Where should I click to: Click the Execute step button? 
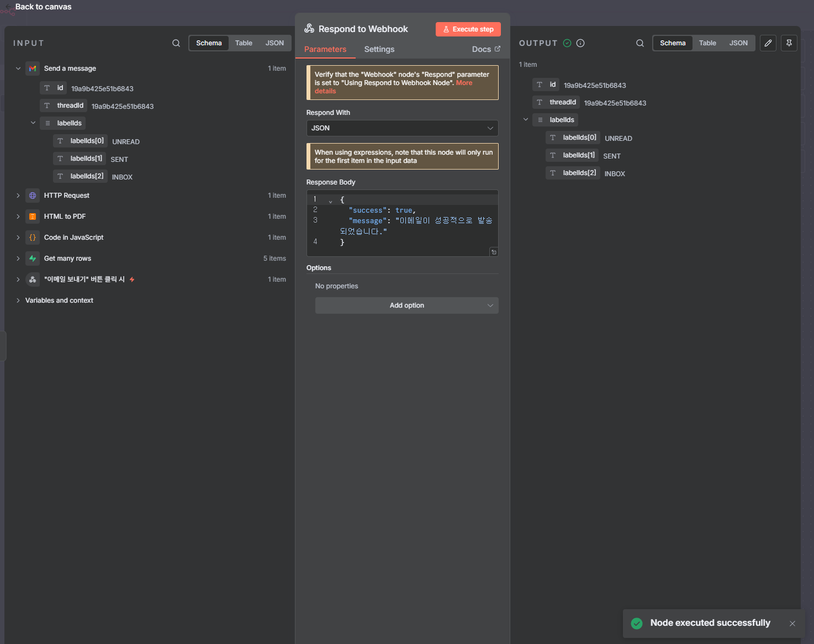pos(468,29)
